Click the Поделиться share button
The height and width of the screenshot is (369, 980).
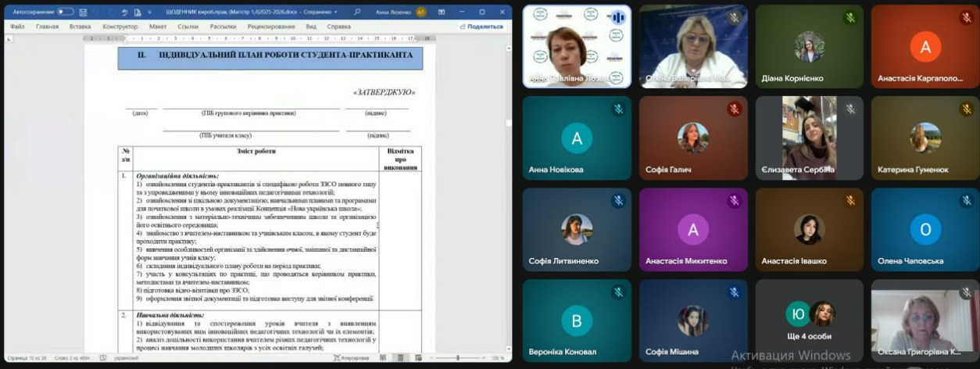(x=481, y=26)
